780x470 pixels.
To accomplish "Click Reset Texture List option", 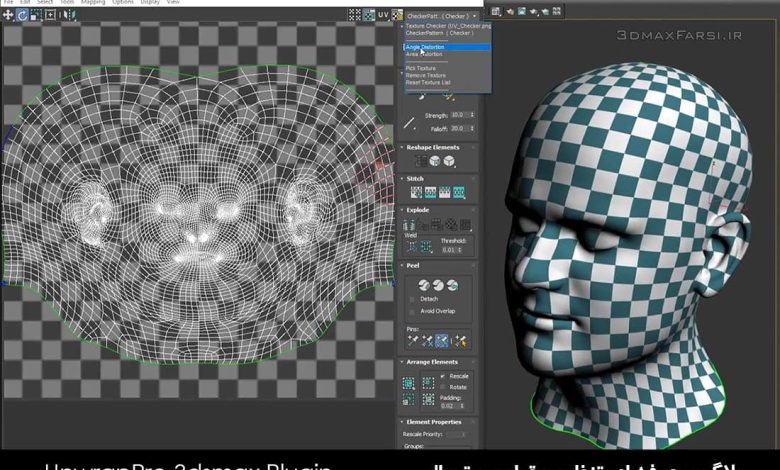I will pos(428,81).
